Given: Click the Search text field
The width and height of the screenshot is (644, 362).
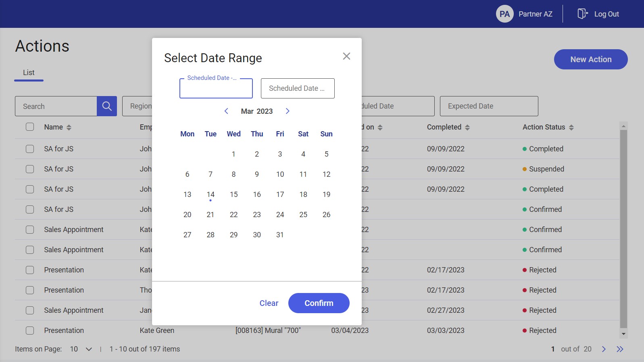Looking at the screenshot, I should click(x=56, y=106).
